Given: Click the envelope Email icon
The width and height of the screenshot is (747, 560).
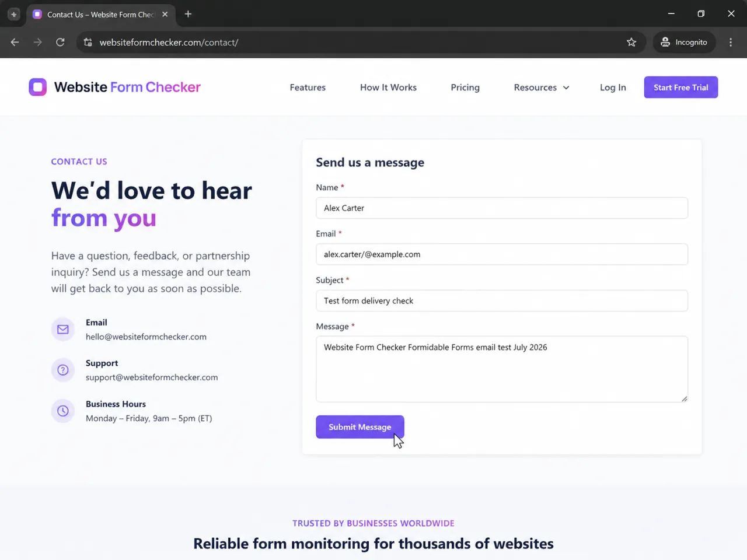Looking at the screenshot, I should tap(63, 330).
